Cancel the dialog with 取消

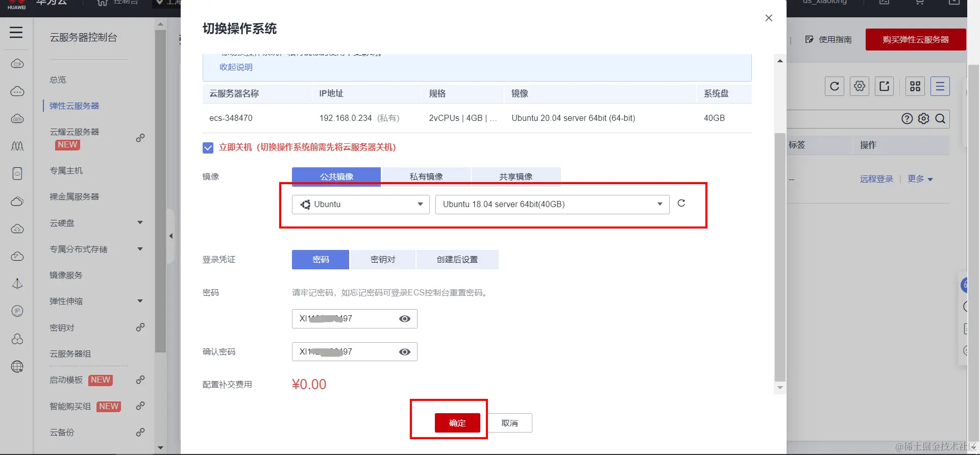(509, 423)
